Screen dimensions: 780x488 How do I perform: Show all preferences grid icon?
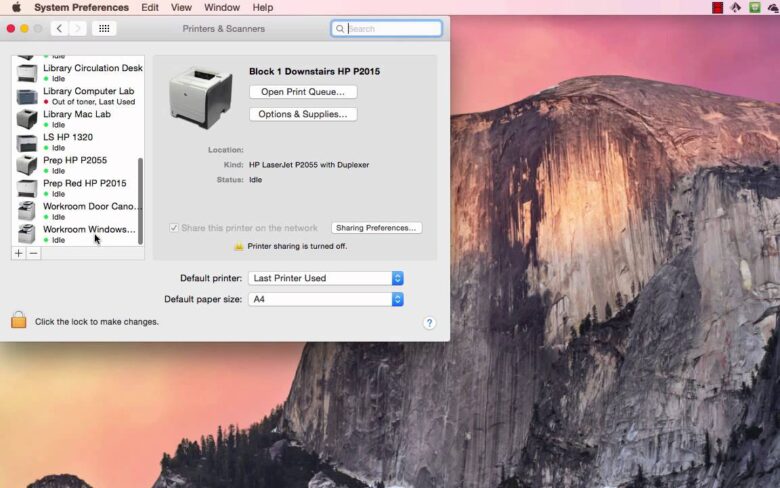[104, 28]
